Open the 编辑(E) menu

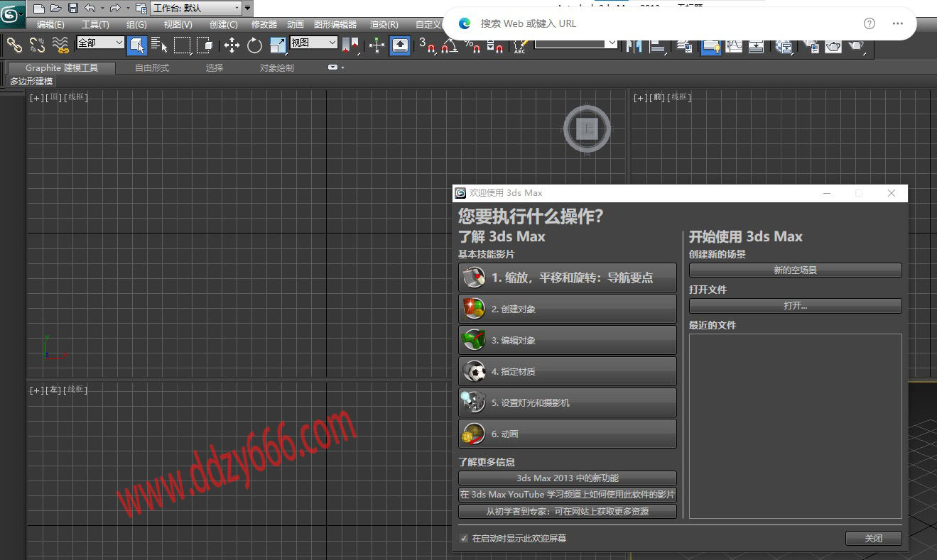(50, 25)
